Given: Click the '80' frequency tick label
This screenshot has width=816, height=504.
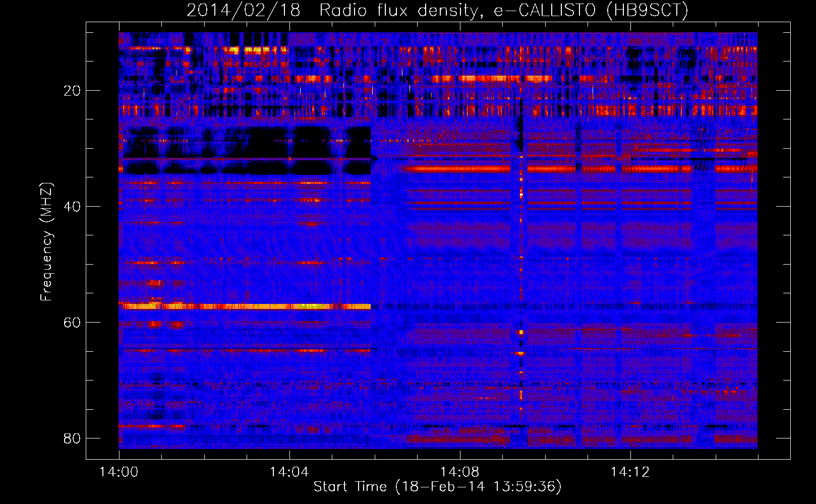Looking at the screenshot, I should click(72, 438).
